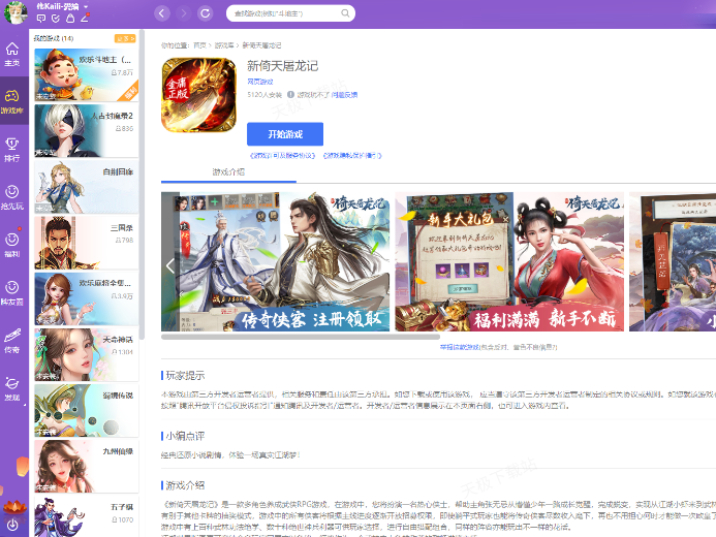The height and width of the screenshot is (537, 716).
Task: Click the game list vertical scrollbar
Action: click(x=142, y=184)
